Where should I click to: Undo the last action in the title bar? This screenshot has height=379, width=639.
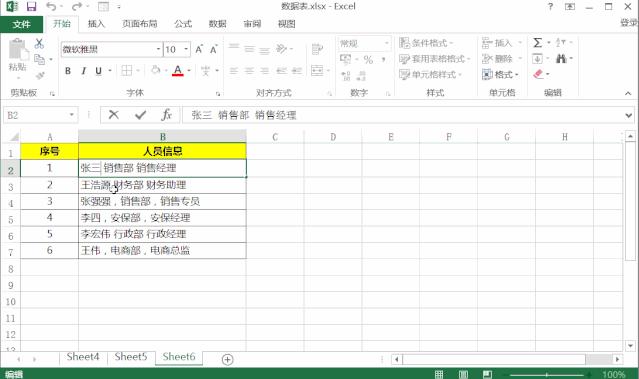pyautogui.click(x=51, y=7)
